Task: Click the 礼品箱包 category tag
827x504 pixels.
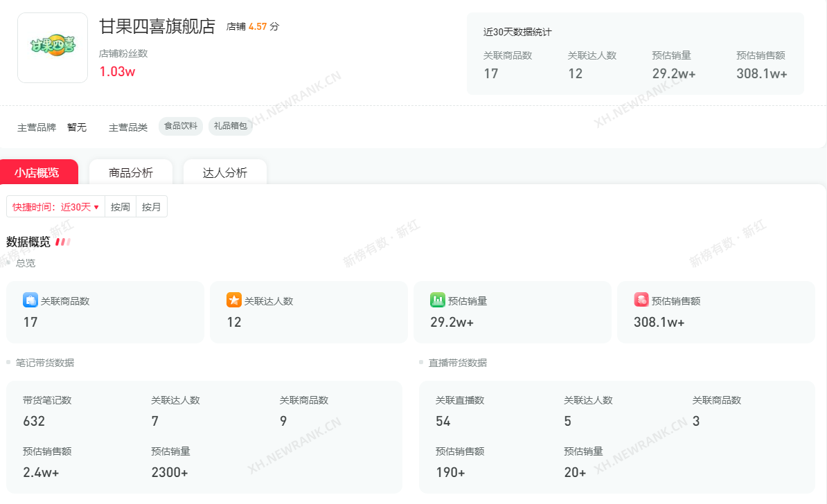Action: [231, 126]
